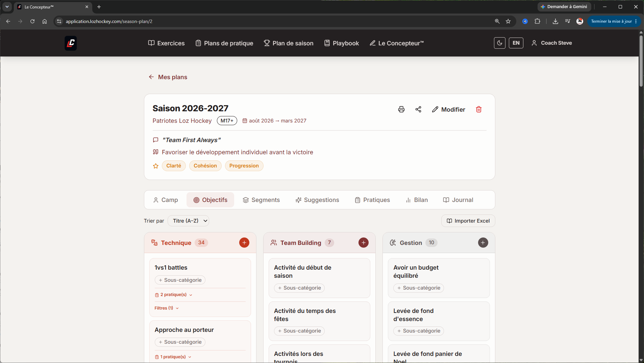This screenshot has height=363, width=644.
Task: Toggle dark mode with moon icon
Action: point(500,43)
